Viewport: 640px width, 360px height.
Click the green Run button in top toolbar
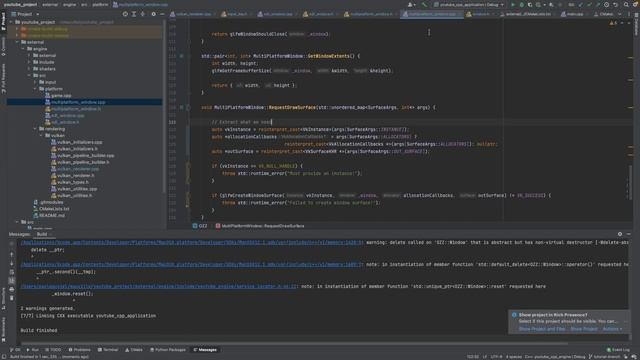click(513, 4)
